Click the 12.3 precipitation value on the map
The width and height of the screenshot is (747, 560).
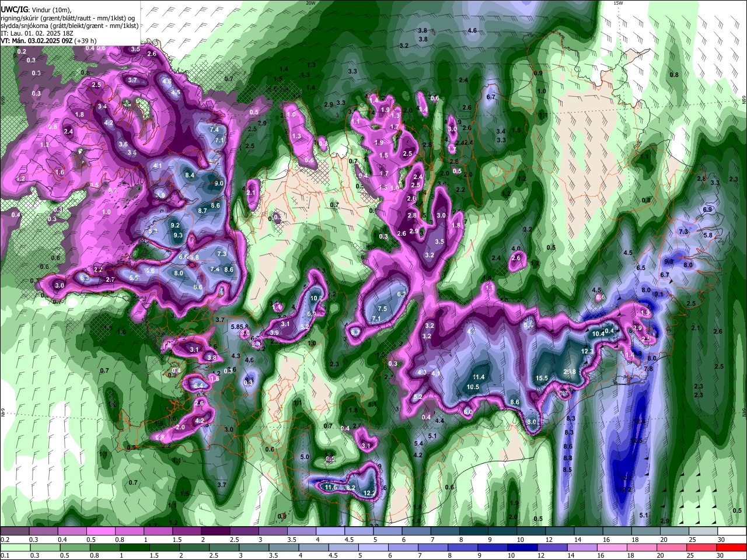(587, 351)
